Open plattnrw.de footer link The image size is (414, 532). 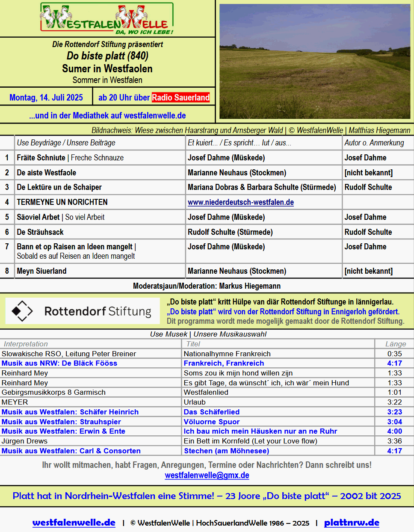click(352, 522)
